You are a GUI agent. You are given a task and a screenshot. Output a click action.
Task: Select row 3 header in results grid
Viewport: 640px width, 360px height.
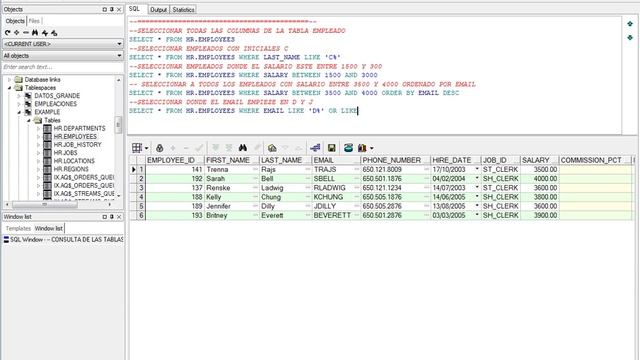pyautogui.click(x=141, y=188)
